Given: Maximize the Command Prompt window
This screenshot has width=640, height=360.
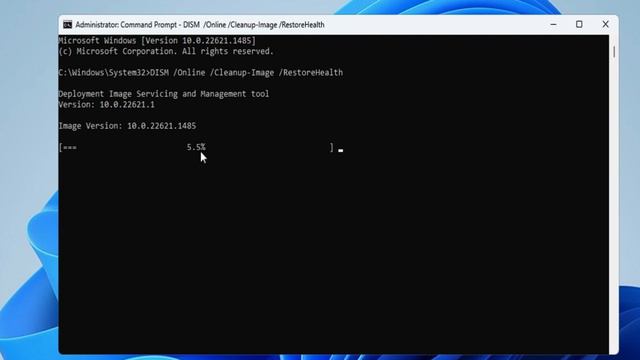Looking at the screenshot, I should (x=579, y=24).
